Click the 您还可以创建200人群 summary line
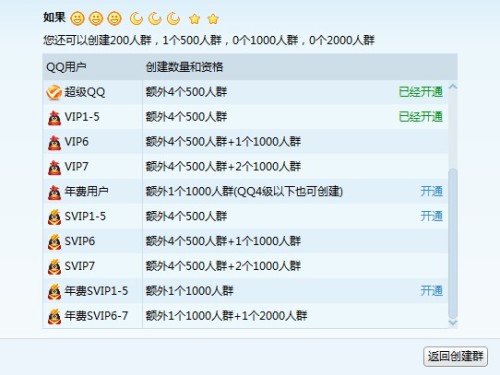The height and width of the screenshot is (375, 500). point(209,40)
